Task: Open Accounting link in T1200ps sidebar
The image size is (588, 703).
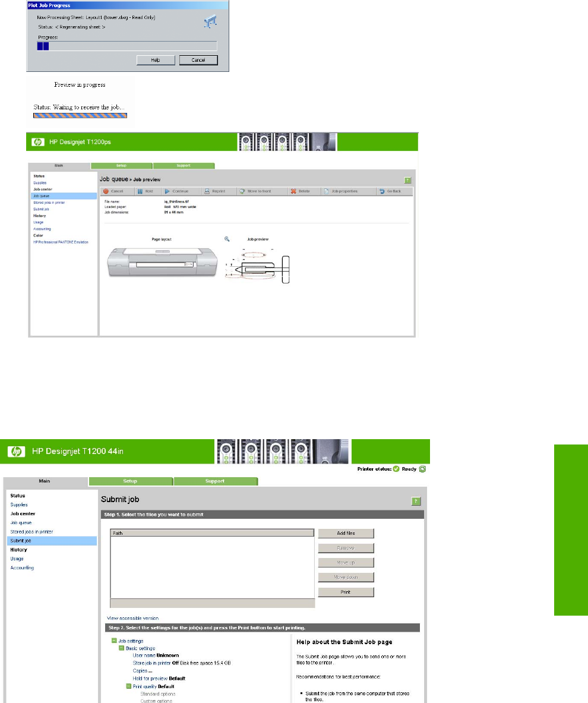Action: [42, 229]
